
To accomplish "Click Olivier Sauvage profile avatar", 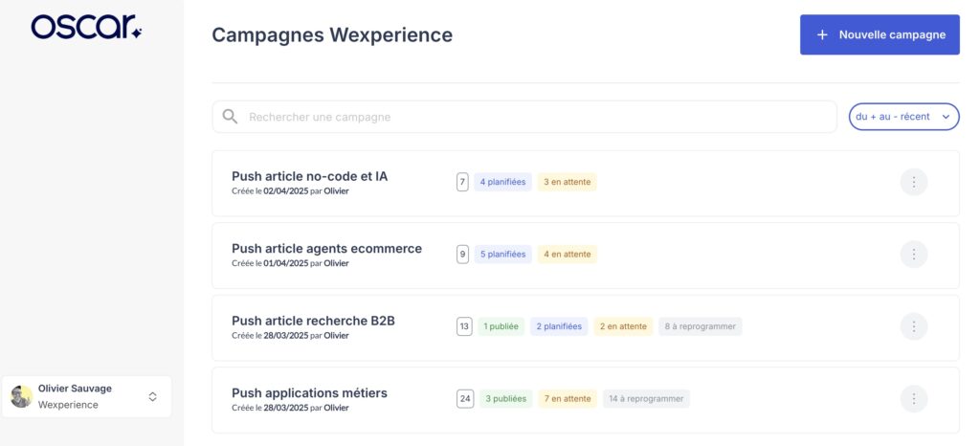I will [21, 396].
